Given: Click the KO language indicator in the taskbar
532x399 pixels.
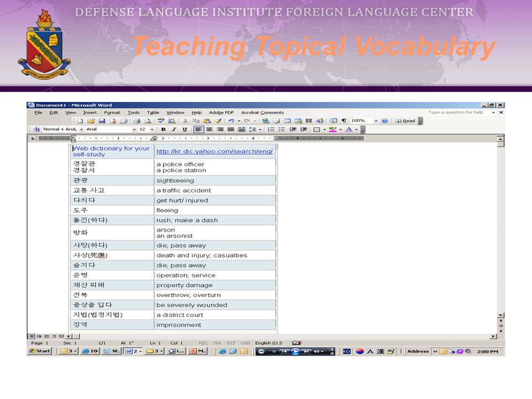Looking at the screenshot, I should [x=346, y=351].
